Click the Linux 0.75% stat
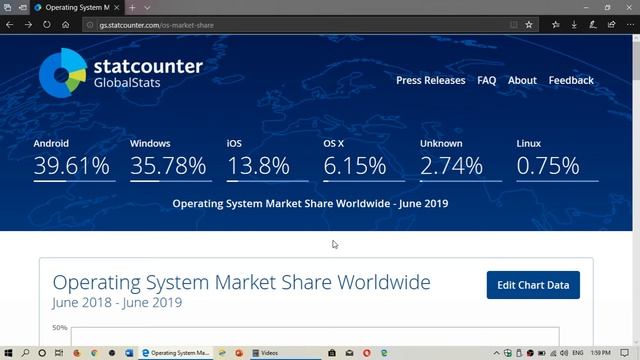640x360 pixels. tap(557, 160)
